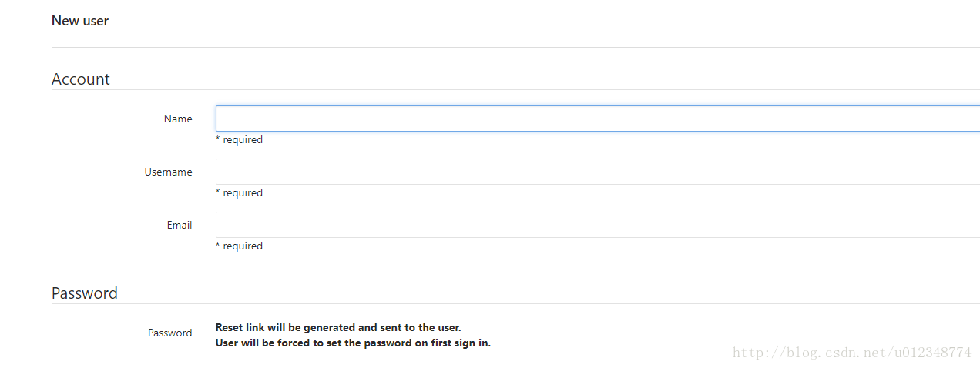Click the small Password label beside reset text
Screen dimensions: 980x368
click(x=169, y=333)
